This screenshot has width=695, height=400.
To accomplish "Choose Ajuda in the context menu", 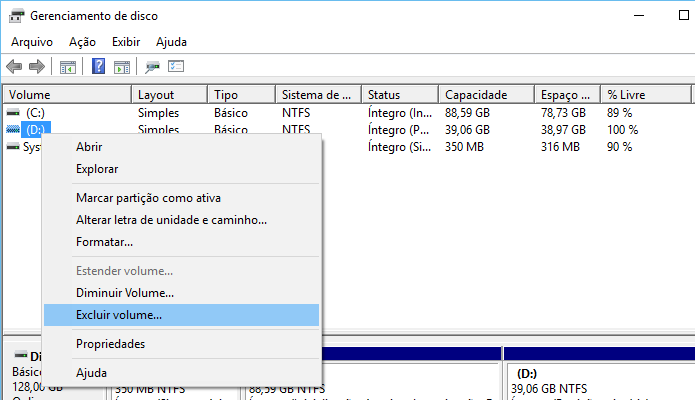I will (x=181, y=373).
